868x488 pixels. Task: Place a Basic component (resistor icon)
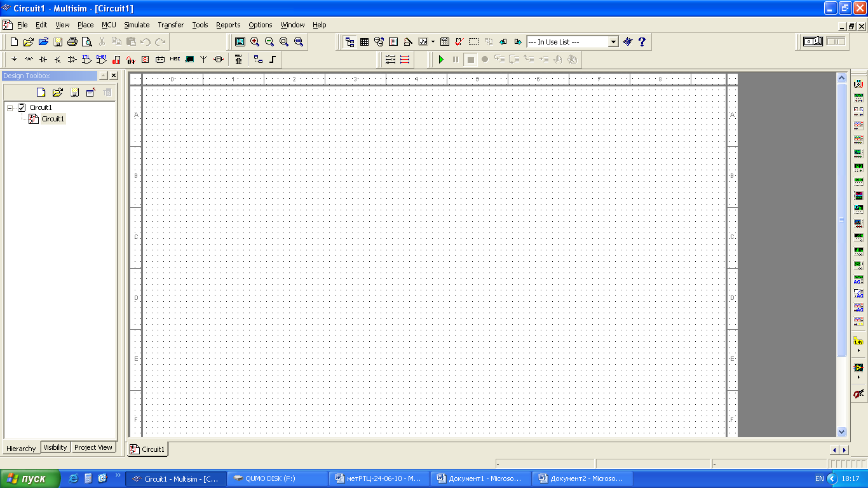click(29, 60)
